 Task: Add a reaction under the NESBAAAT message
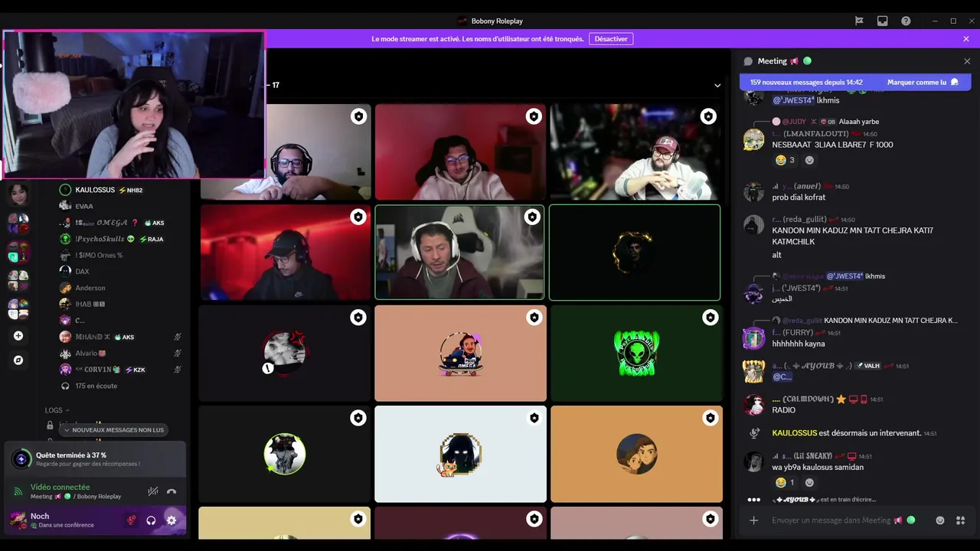(x=809, y=160)
